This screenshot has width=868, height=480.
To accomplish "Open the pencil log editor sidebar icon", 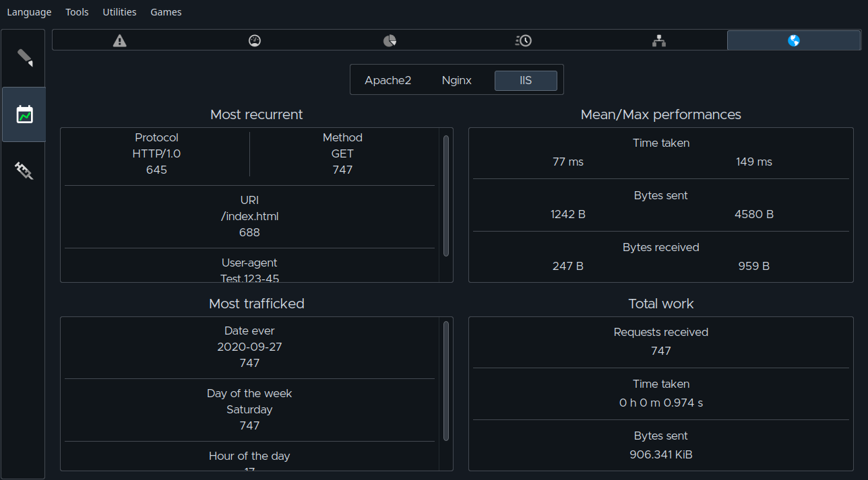I will point(24,58).
